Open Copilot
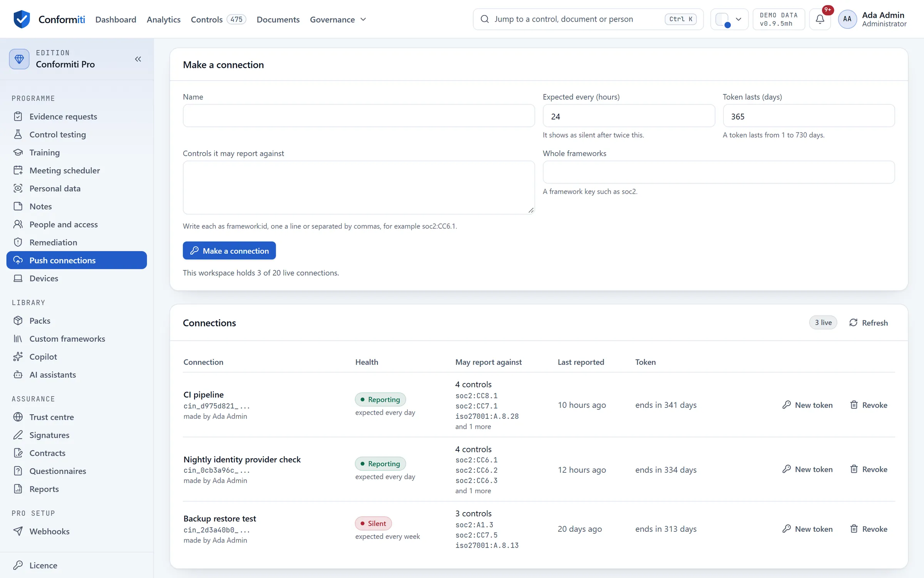Viewport: 924px width, 578px height. pos(77,356)
